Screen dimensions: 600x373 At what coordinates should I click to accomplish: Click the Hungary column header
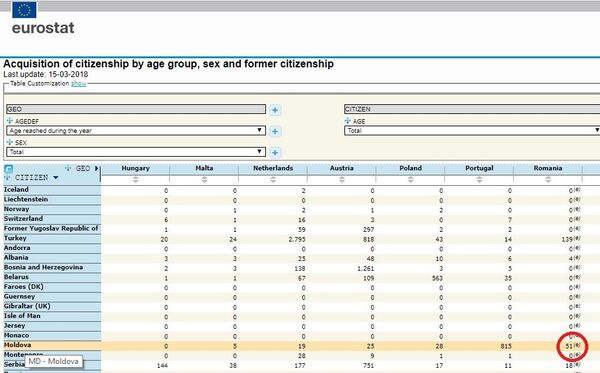tap(135, 168)
